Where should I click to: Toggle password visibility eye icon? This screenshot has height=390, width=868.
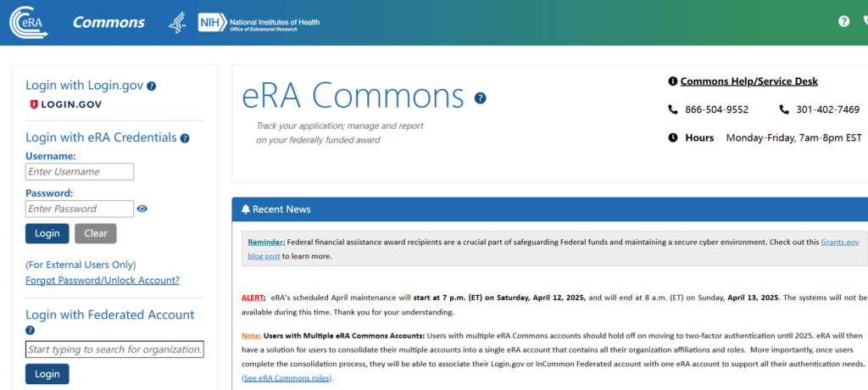click(x=142, y=209)
